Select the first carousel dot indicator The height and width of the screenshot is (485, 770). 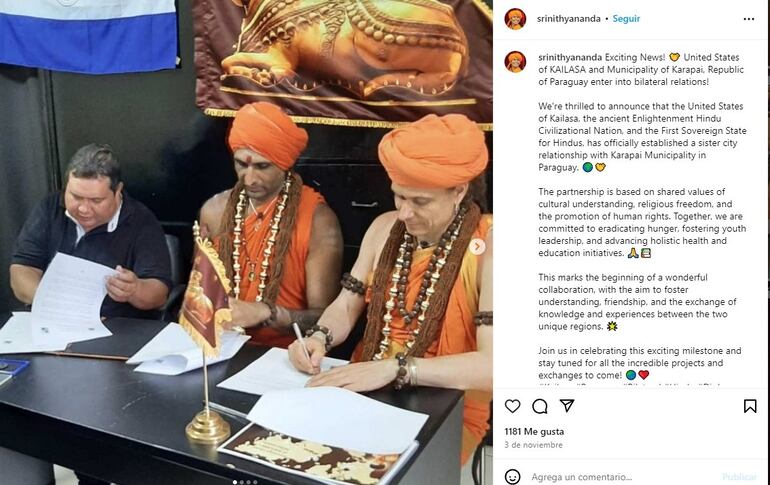236,482
